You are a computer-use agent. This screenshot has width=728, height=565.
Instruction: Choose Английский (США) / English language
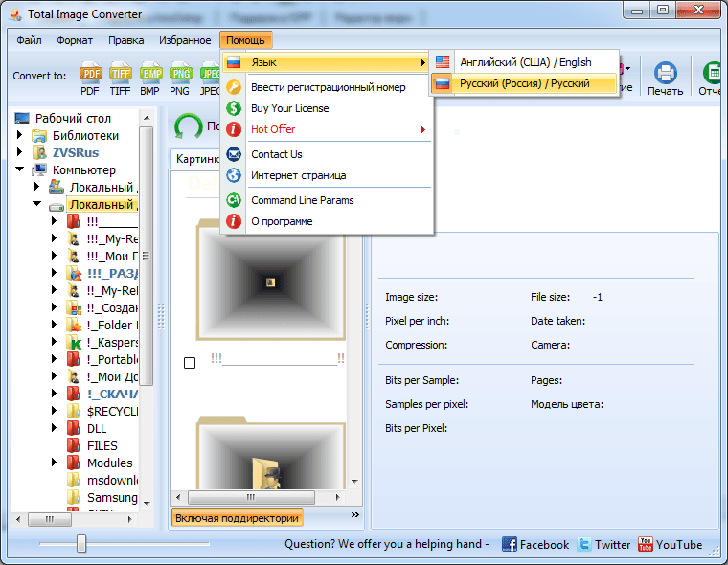click(525, 62)
